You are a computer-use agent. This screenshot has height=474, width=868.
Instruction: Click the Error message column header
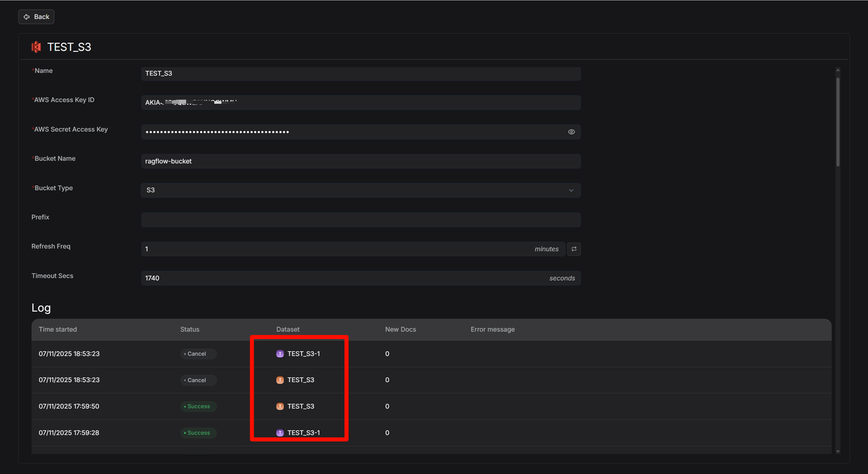(x=492, y=330)
